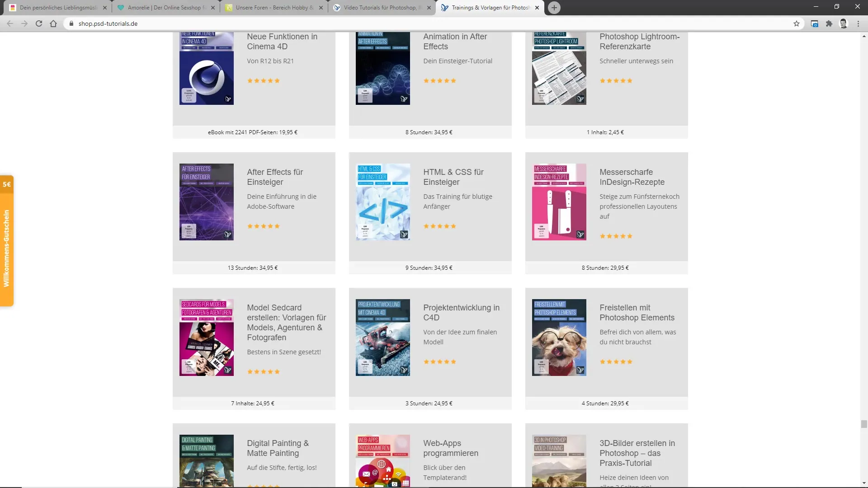Screen dimensions: 868x488
Task: Click the screenshot extension icon in toolbar
Action: coord(815,23)
